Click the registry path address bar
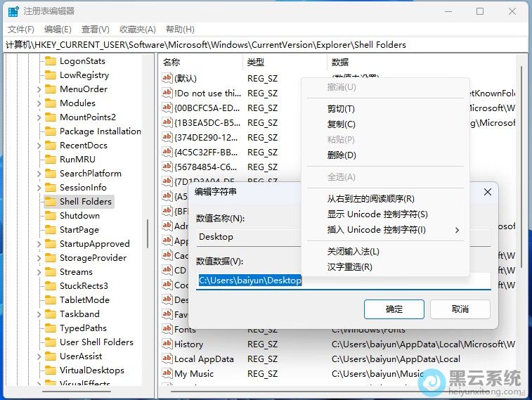The height and width of the screenshot is (400, 532). point(266,44)
